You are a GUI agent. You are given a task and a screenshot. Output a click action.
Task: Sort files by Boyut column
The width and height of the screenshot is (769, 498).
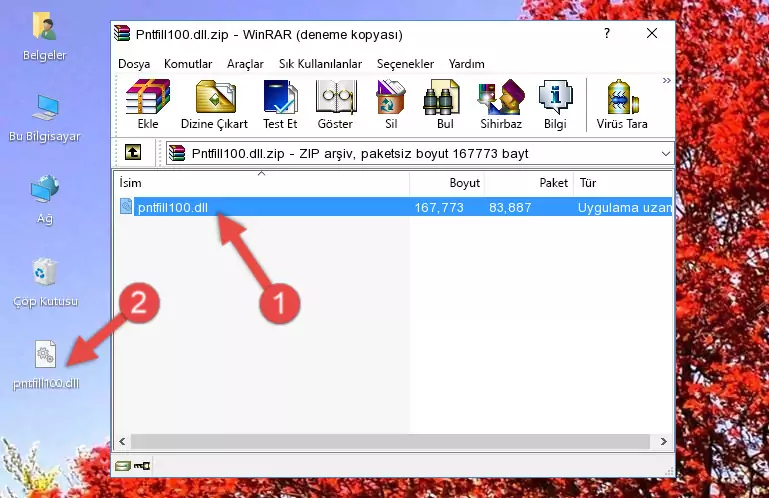pos(447,183)
